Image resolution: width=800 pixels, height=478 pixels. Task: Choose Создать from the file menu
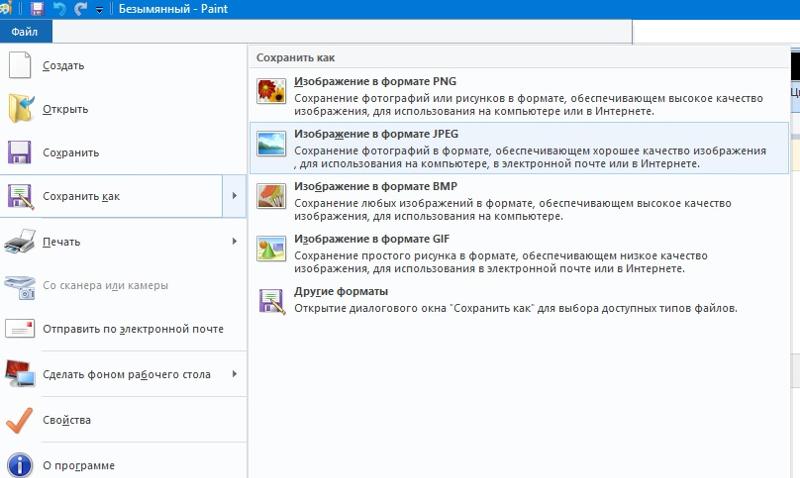(x=123, y=65)
